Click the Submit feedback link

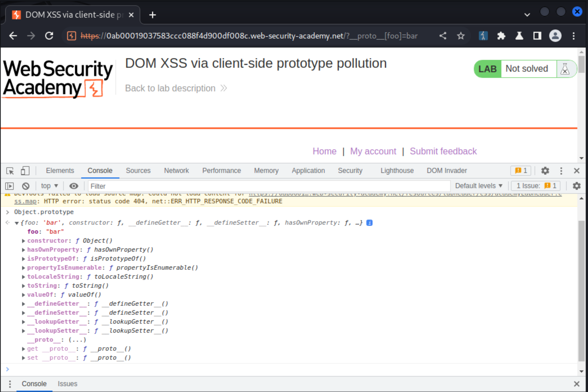click(x=443, y=151)
